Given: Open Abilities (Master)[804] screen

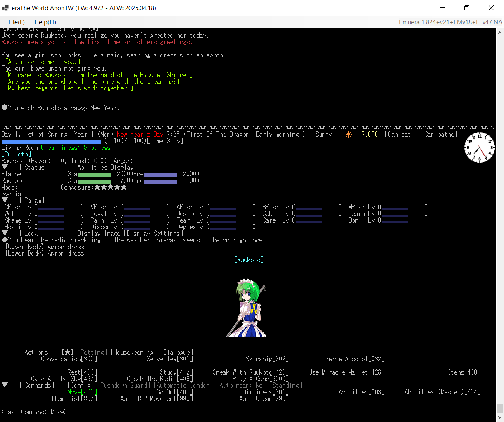Looking at the screenshot, I should 442,392.
